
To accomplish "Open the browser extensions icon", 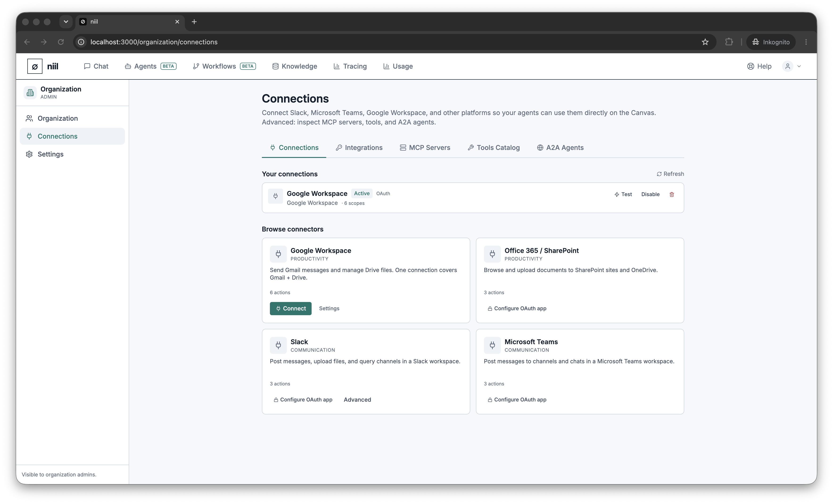I will [x=729, y=42].
